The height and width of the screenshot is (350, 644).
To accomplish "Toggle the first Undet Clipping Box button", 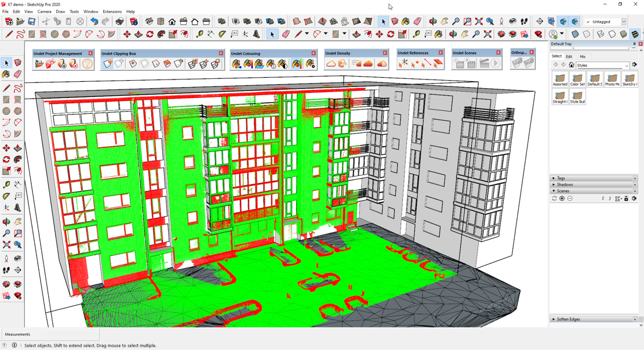I will tap(108, 64).
